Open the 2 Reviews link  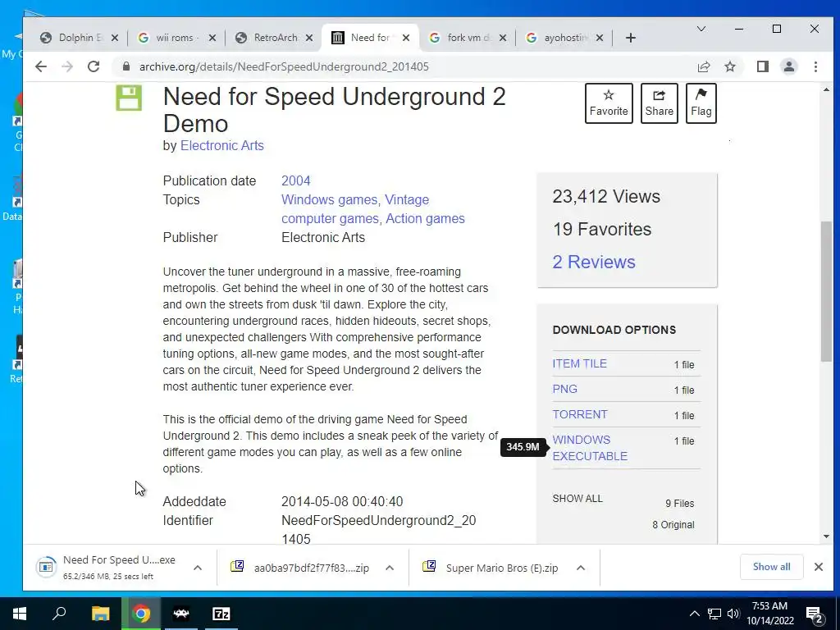pos(594,262)
